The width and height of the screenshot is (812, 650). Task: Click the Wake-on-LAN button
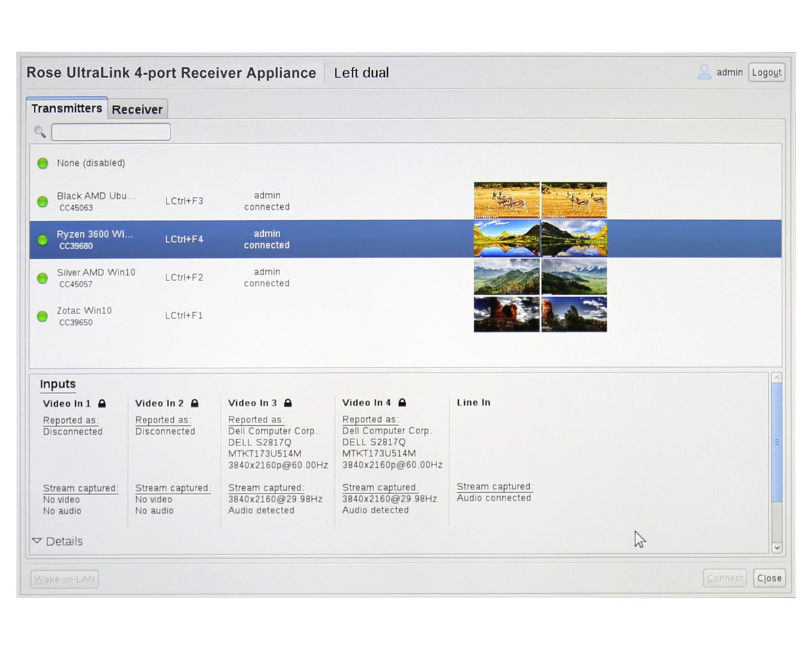(x=64, y=580)
